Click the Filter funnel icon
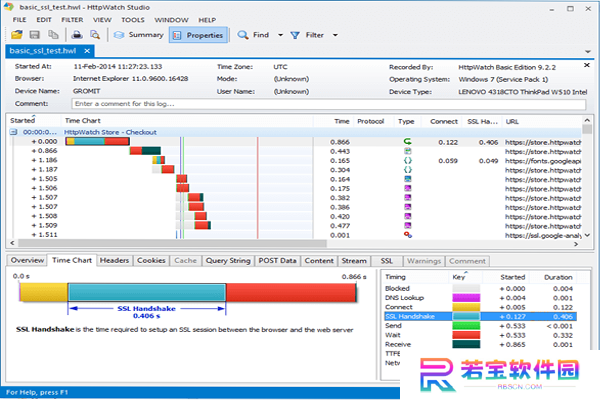 pos(295,35)
